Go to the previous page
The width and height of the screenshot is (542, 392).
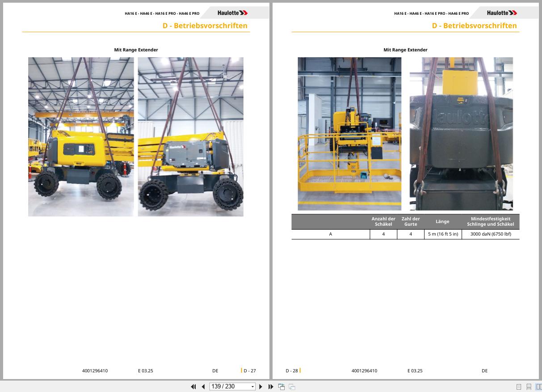(x=203, y=387)
